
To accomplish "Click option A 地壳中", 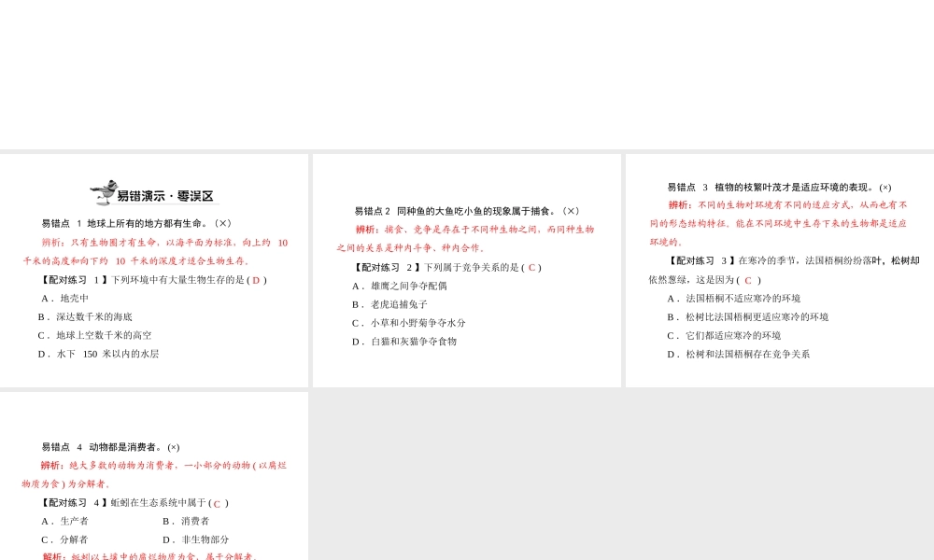I will click(64, 298).
